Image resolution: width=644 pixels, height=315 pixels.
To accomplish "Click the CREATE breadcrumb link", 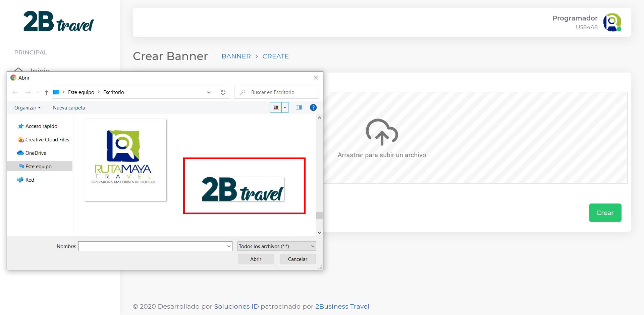I will coord(276,56).
